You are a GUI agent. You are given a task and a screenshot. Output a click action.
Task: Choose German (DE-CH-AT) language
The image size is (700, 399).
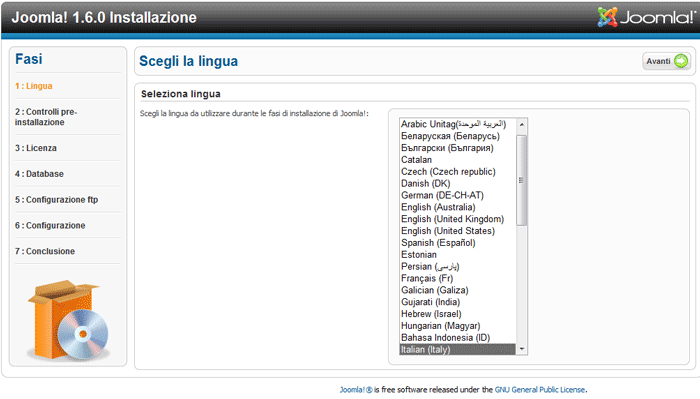[x=458, y=195]
